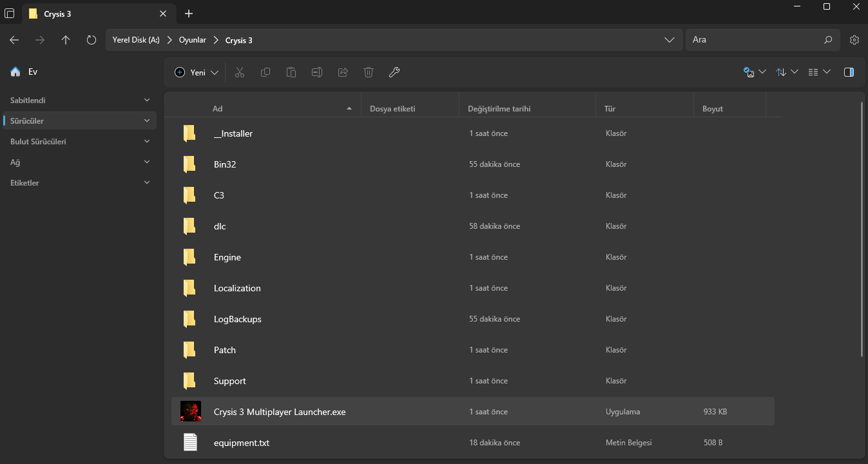This screenshot has height=464, width=868.
Task: Open the selection options dropdown
Action: coord(755,72)
